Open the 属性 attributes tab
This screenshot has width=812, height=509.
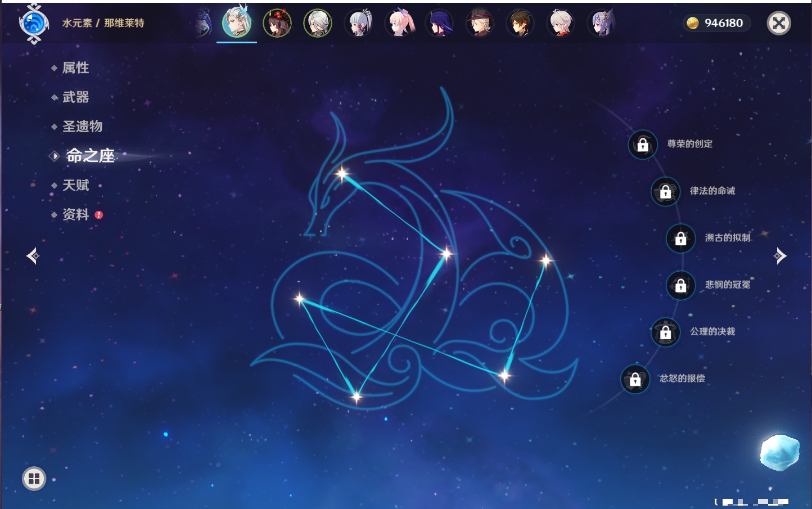tap(75, 68)
